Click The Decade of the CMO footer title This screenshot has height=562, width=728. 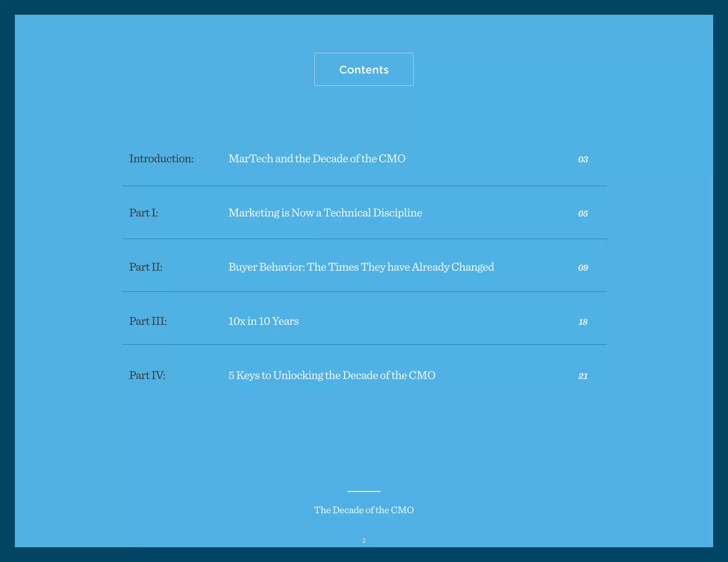point(364,510)
